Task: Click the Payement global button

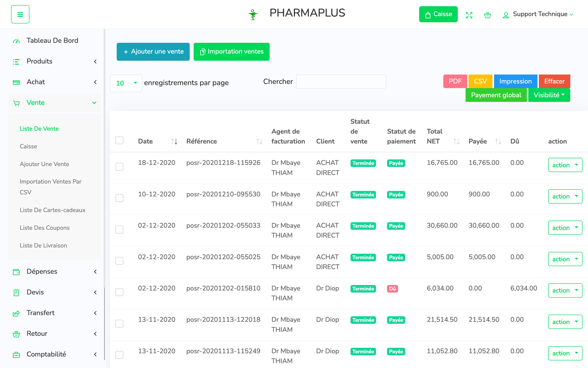Action: pyautogui.click(x=496, y=95)
